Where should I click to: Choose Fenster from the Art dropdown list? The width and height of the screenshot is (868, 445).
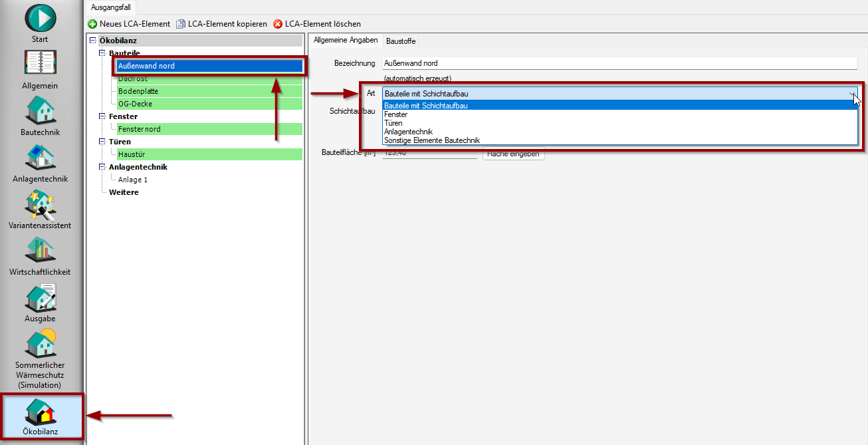point(396,114)
